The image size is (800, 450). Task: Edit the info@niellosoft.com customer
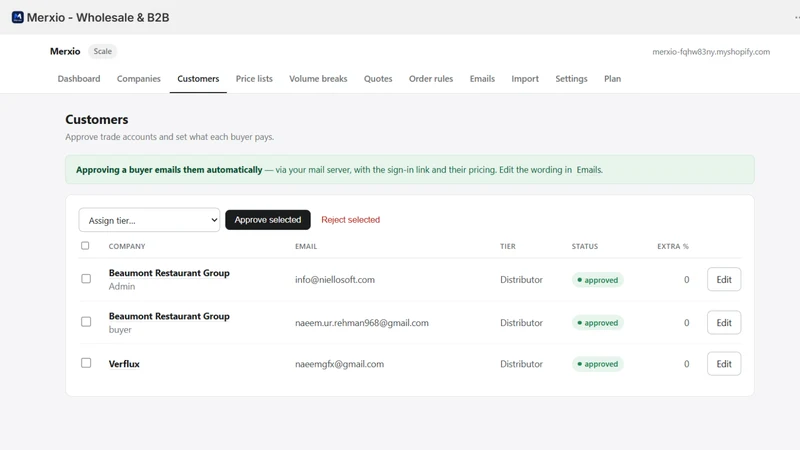723,280
